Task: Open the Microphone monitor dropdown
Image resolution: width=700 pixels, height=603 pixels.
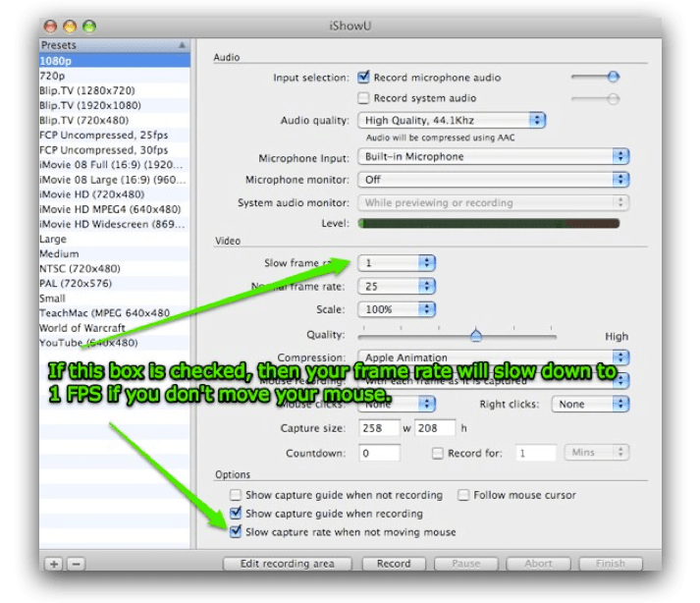Action: tap(493, 180)
